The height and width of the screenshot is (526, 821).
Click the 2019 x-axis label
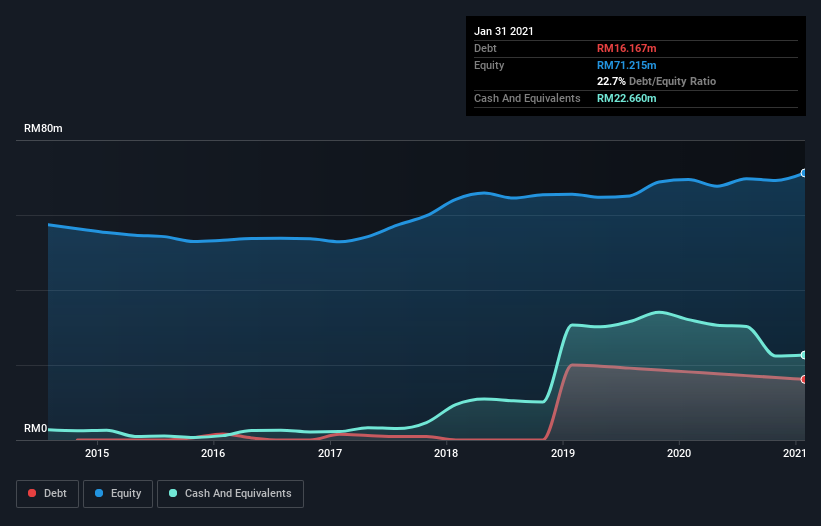pos(563,453)
